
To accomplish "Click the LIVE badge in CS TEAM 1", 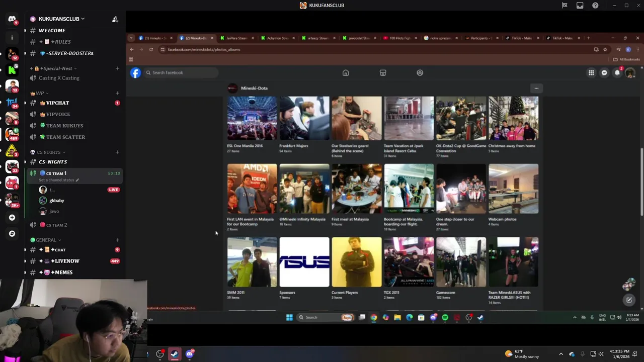I will [113, 190].
